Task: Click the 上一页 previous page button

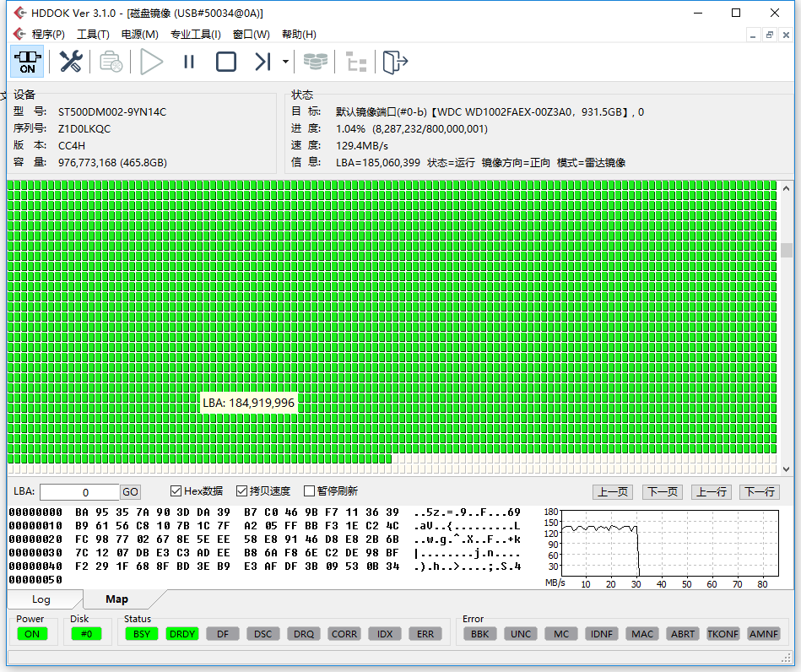Action: 613,492
